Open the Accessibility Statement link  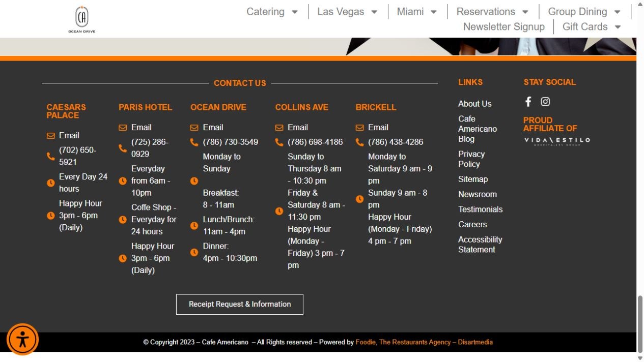pos(480,245)
